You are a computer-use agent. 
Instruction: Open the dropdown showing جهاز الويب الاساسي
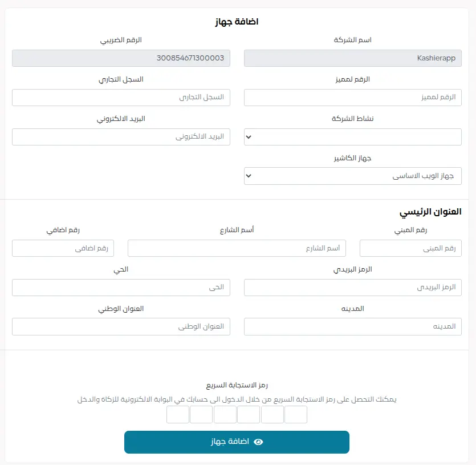[352, 176]
